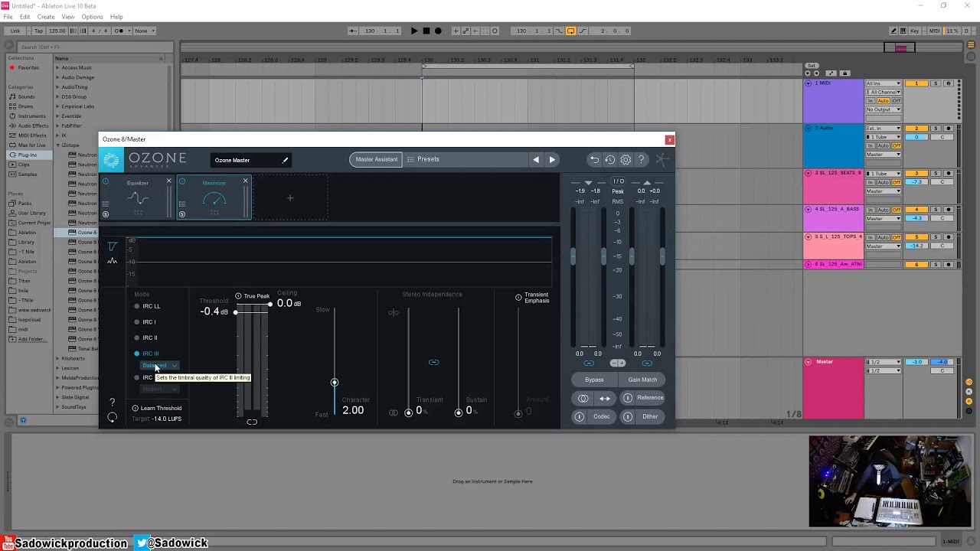Click the question mark beside Mode panel
980x551 pixels.
[x=113, y=403]
